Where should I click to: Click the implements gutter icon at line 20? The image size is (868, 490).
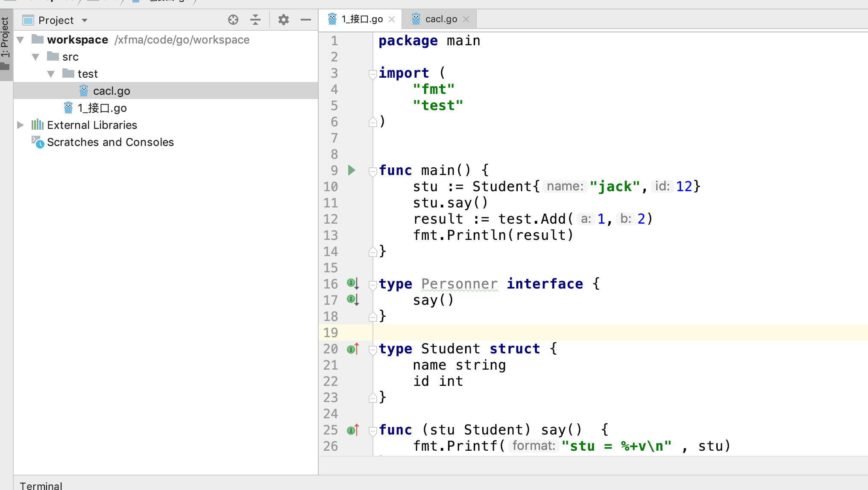tap(352, 349)
